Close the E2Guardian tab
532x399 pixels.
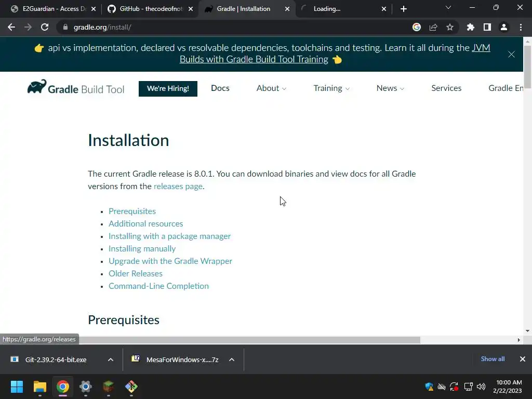pyautogui.click(x=94, y=9)
